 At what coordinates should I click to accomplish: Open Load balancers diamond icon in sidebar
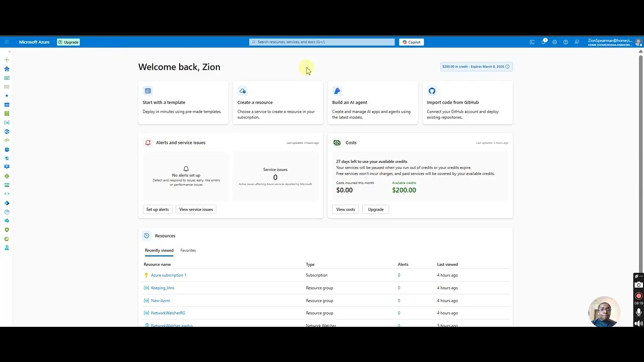point(7,176)
